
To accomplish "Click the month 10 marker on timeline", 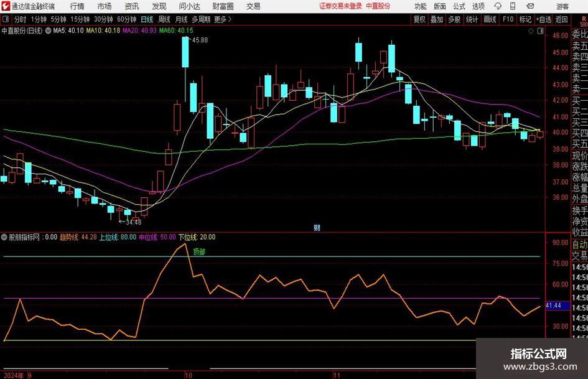I will tap(189, 375).
